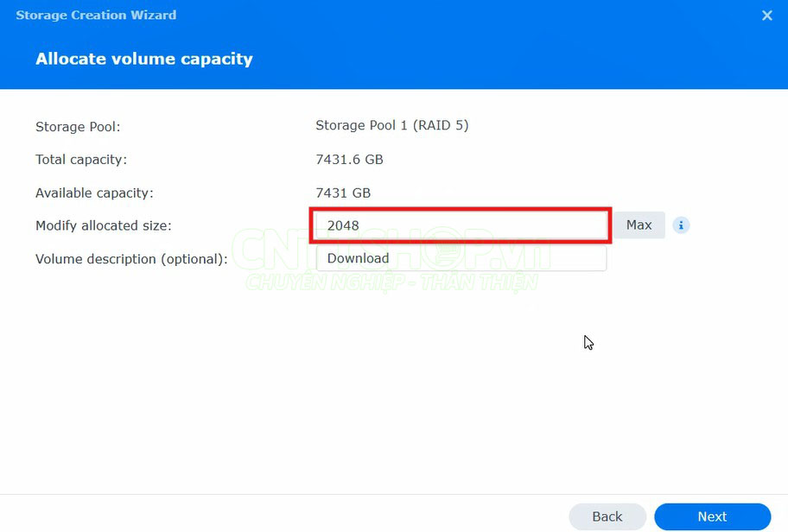Go to the previous step with Back
This screenshot has width=788, height=532.
pyautogui.click(x=607, y=516)
